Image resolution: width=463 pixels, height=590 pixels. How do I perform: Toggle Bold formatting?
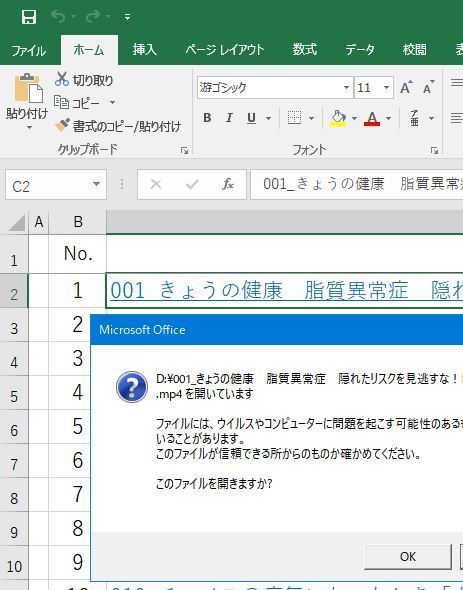click(207, 118)
